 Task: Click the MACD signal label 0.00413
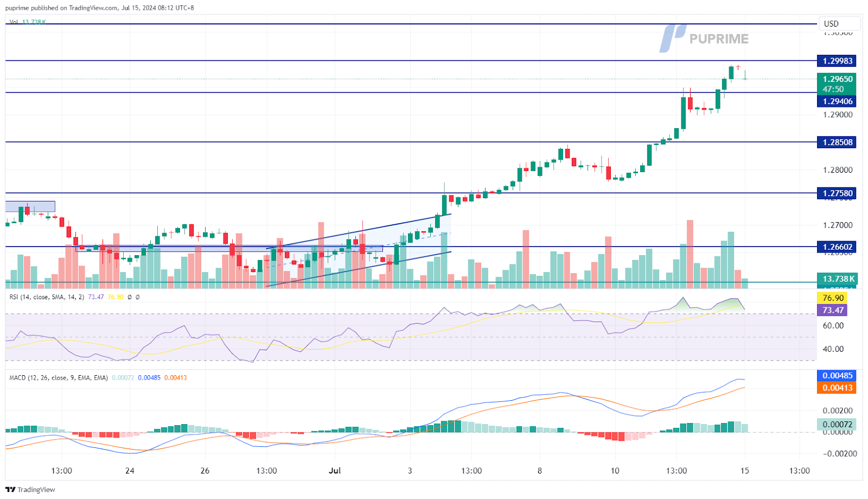click(837, 388)
